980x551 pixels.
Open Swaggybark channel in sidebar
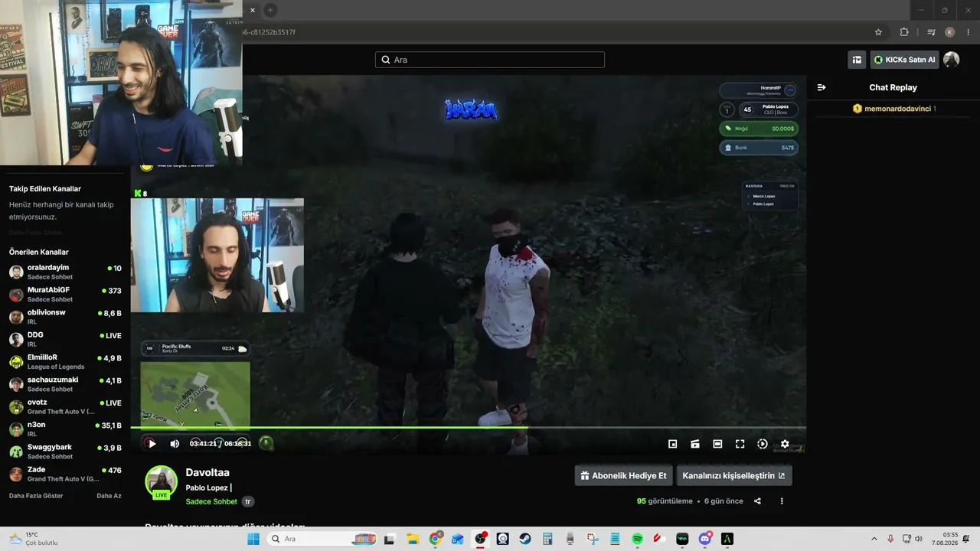click(x=65, y=452)
